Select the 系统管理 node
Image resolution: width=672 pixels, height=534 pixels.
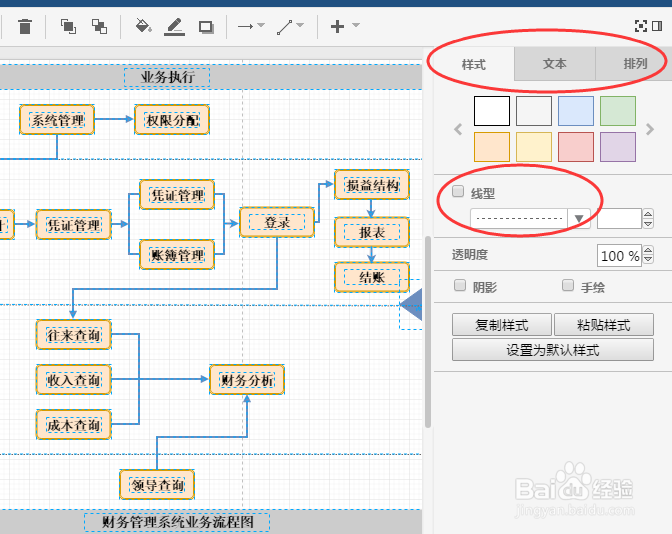[x=57, y=120]
